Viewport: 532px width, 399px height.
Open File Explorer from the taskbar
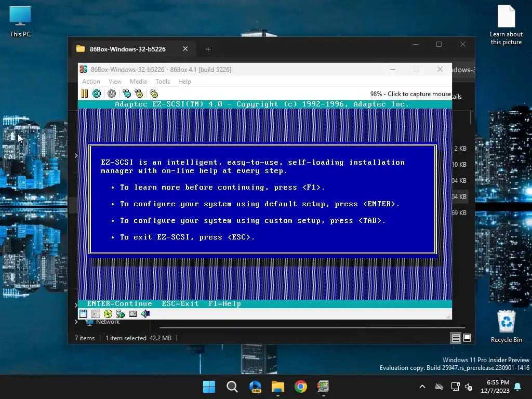point(278,387)
